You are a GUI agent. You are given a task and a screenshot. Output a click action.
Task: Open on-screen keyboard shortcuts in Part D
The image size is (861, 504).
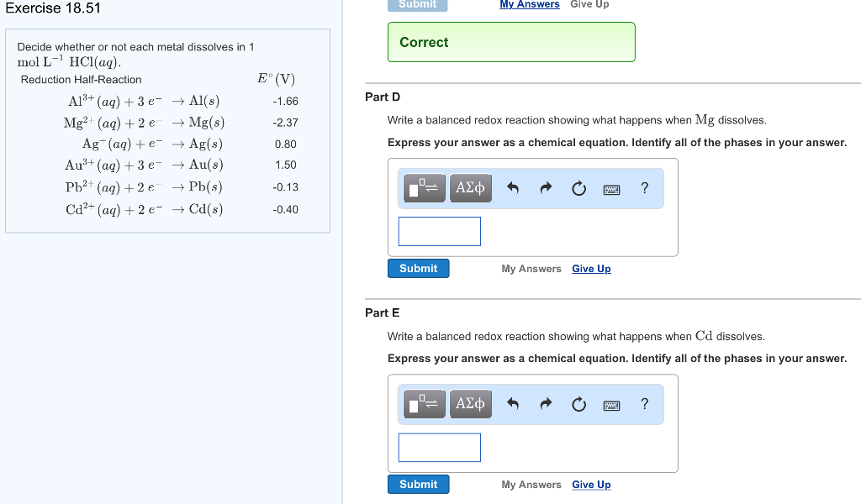click(x=612, y=188)
